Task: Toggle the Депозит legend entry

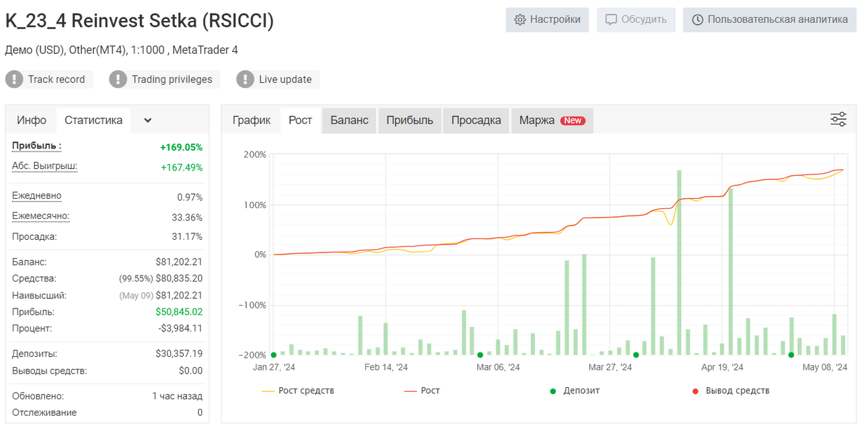Action: (x=575, y=391)
